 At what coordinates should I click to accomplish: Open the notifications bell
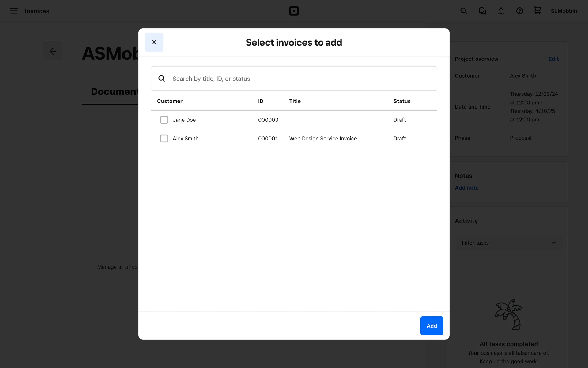tap(501, 11)
